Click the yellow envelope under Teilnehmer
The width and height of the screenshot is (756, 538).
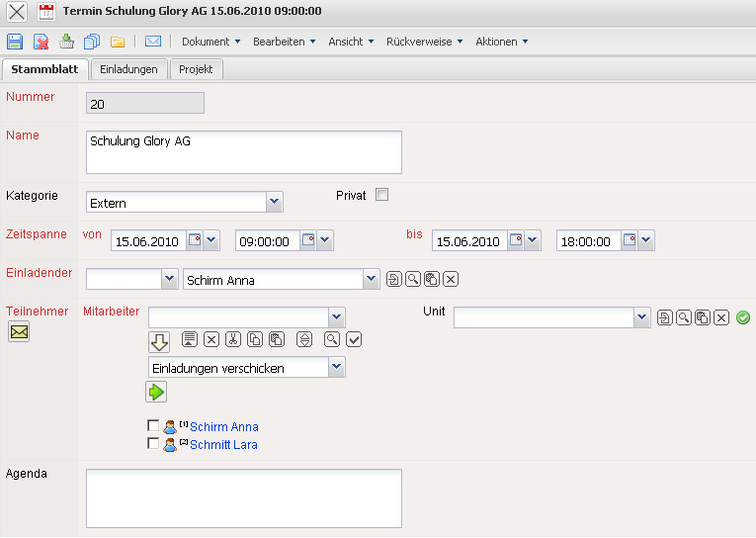(x=19, y=332)
